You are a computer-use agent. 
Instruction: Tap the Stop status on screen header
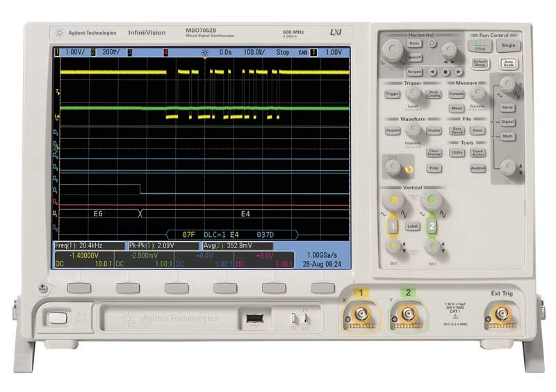(x=283, y=52)
